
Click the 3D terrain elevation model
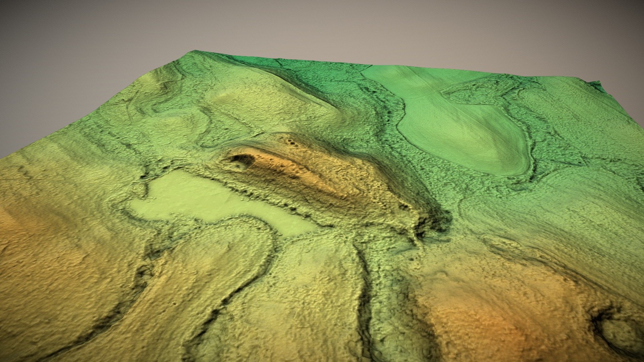(322, 206)
